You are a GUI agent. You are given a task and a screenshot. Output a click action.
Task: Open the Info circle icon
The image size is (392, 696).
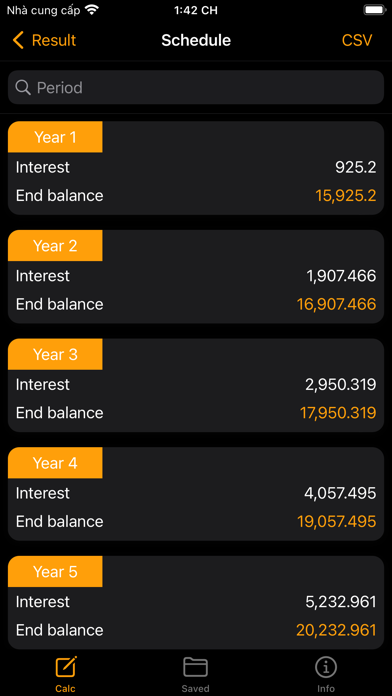[x=326, y=667]
